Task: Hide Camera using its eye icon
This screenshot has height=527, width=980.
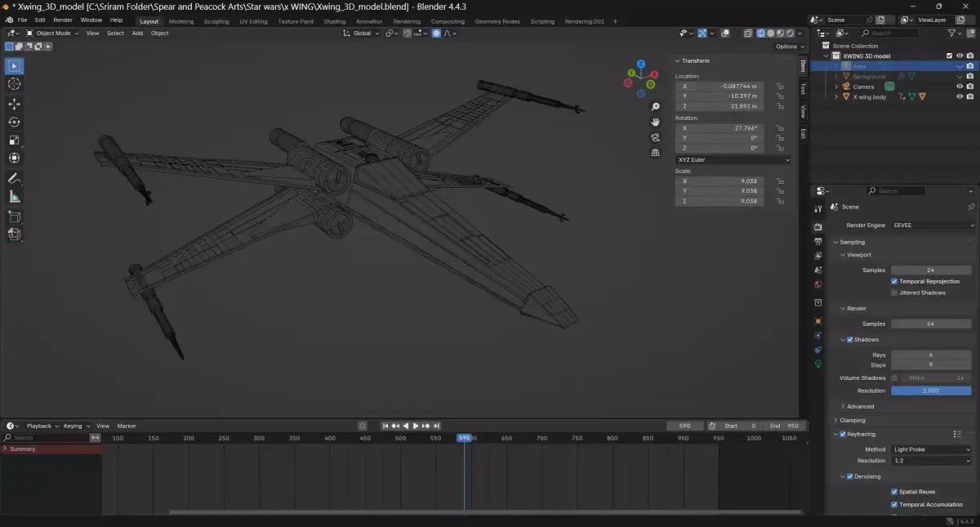Action: (x=960, y=87)
